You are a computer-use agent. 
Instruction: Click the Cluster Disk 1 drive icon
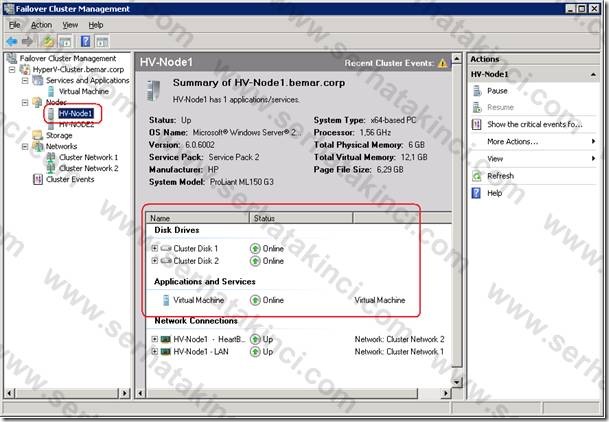pos(166,248)
